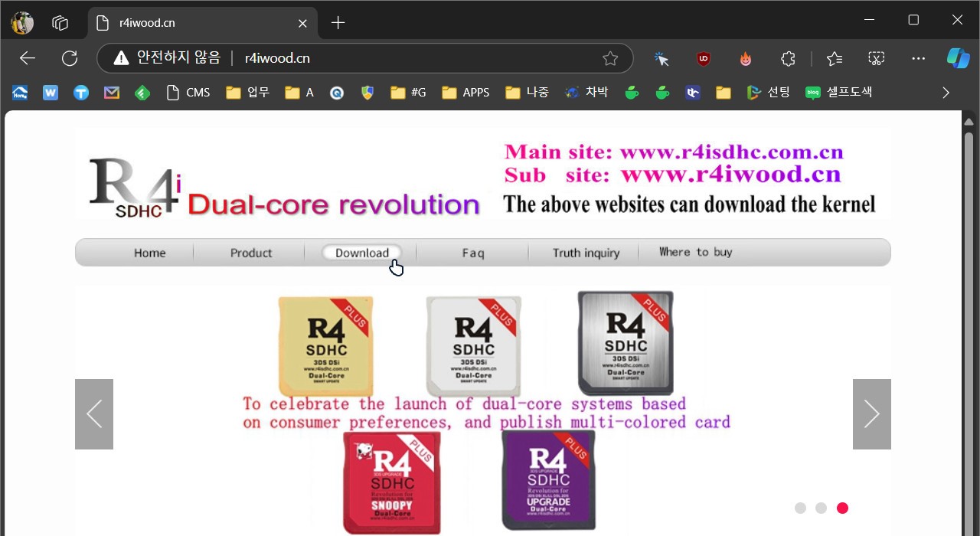Open the shield bookmark icon

367,93
